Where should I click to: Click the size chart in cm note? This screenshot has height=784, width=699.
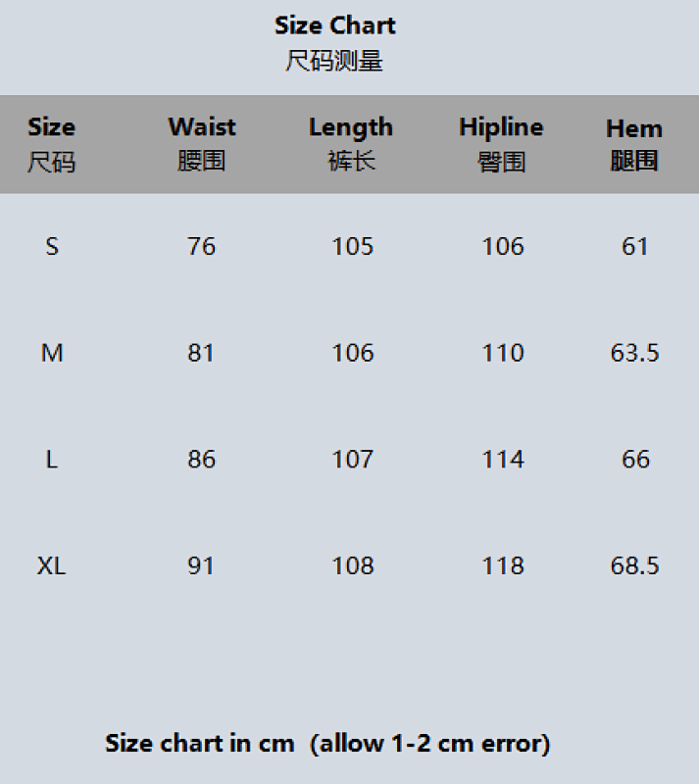327,744
